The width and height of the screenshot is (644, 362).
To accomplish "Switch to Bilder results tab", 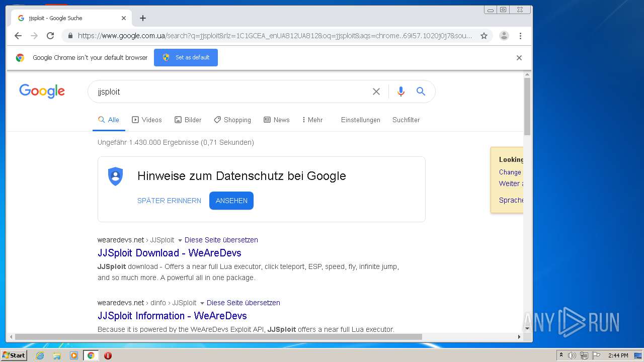I will 188,120.
